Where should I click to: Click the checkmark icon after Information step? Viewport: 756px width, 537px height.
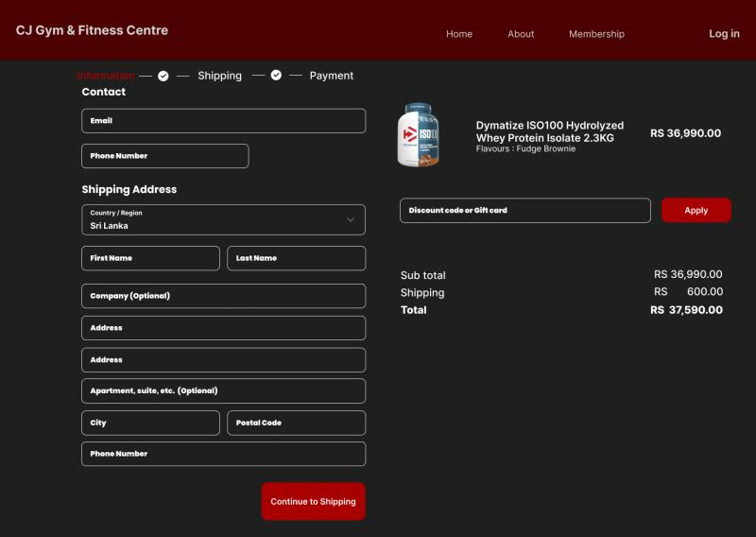[163, 76]
